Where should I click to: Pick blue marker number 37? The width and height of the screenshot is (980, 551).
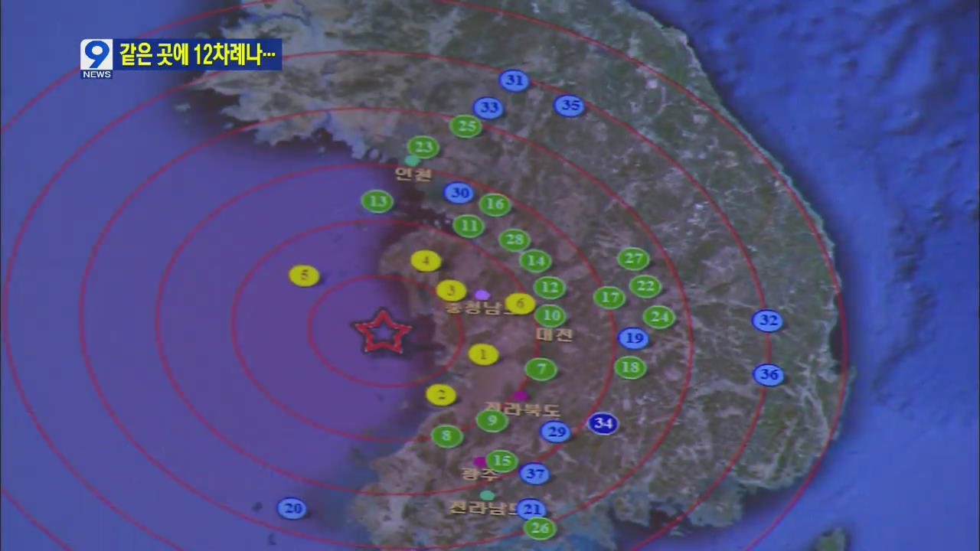pyautogui.click(x=534, y=474)
